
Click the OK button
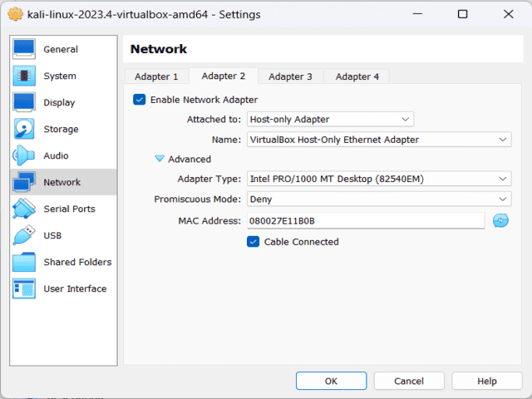tap(331, 381)
